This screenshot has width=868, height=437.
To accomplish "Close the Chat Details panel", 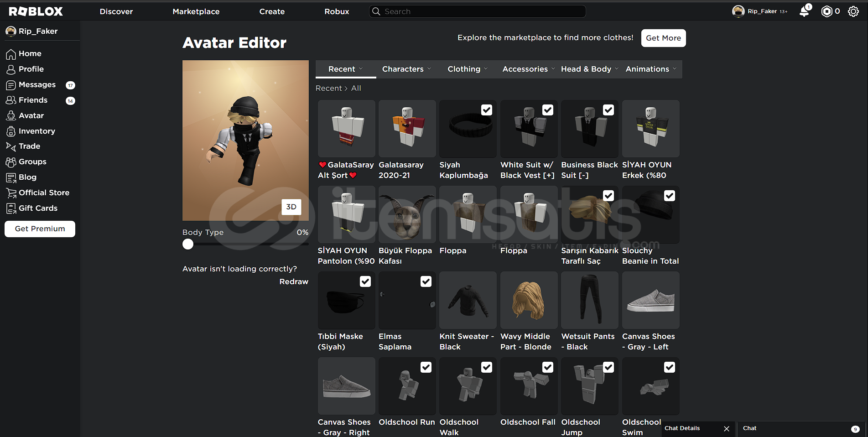I will coord(727,429).
